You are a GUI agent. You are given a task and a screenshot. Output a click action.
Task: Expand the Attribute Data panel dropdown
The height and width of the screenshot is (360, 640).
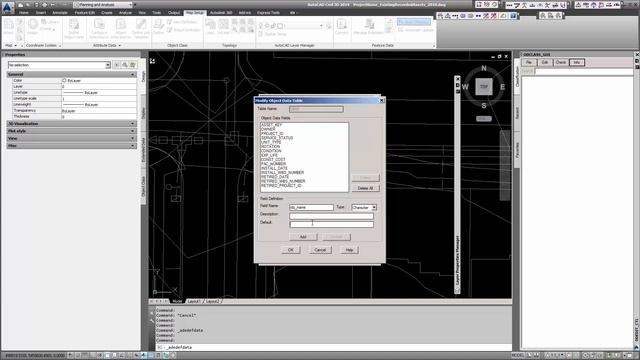click(x=107, y=45)
